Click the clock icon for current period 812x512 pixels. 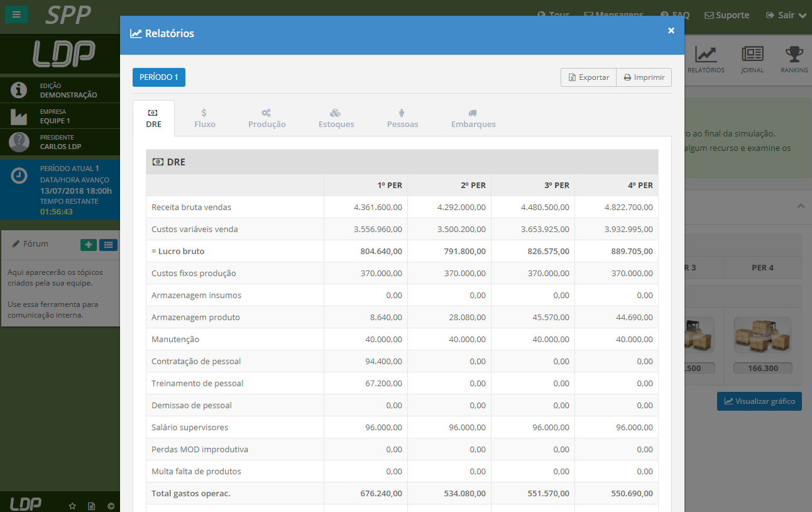19,176
